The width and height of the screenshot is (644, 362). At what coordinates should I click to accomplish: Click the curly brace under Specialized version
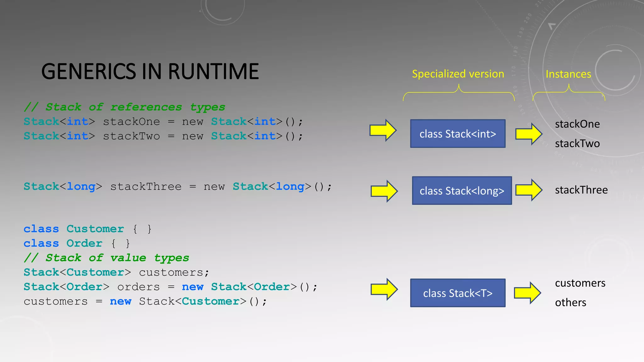coord(459,92)
